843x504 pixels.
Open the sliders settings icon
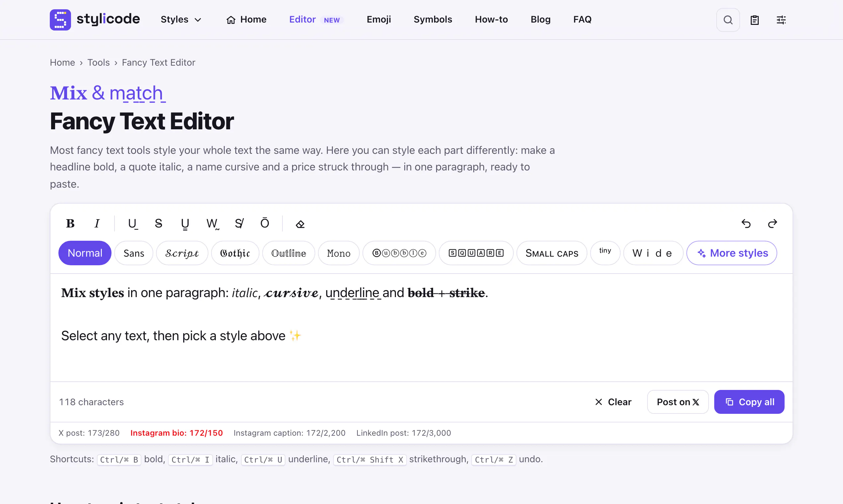coord(781,20)
